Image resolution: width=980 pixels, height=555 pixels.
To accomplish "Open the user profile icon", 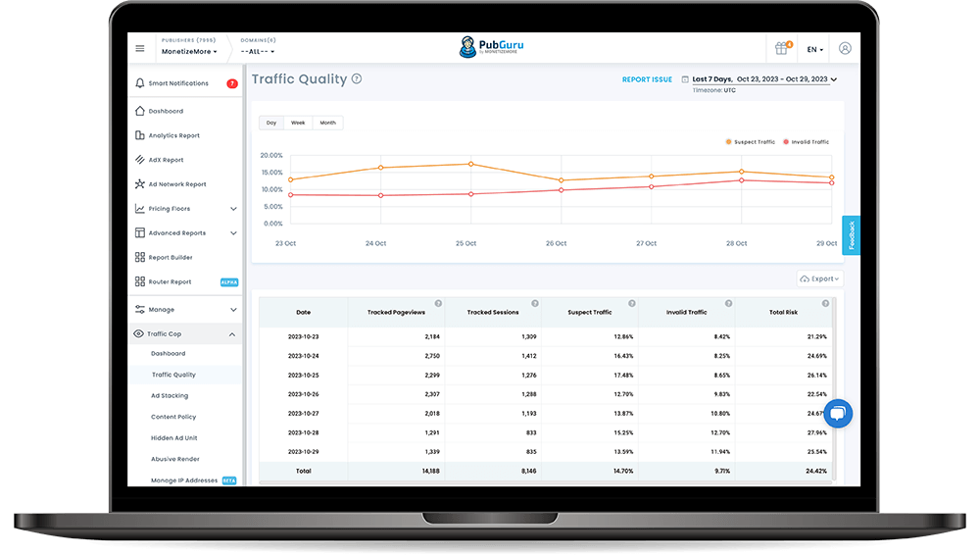I will coord(845,48).
